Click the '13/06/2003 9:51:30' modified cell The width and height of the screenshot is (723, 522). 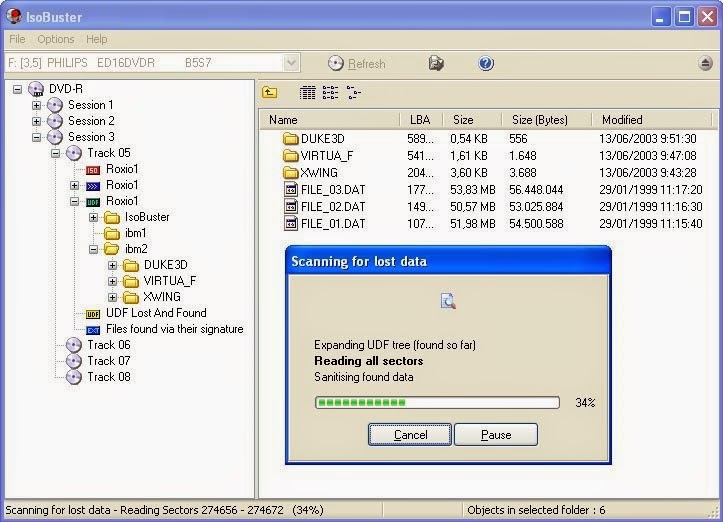pos(647,138)
